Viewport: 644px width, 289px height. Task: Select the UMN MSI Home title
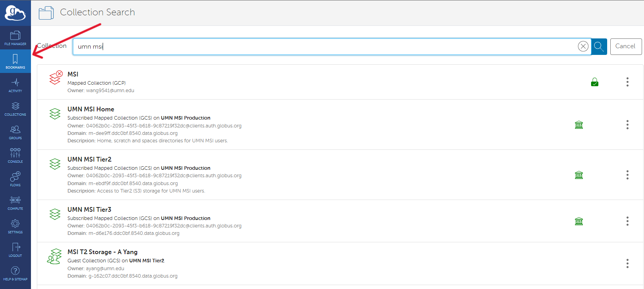(91, 109)
